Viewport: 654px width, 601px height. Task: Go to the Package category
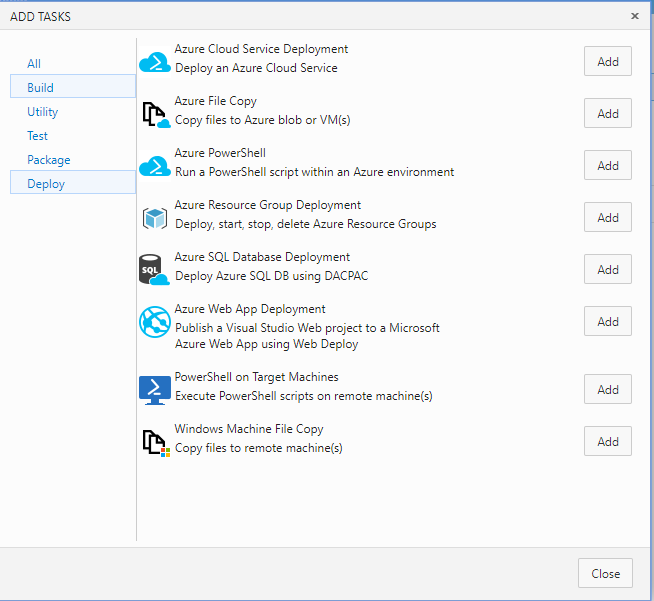(49, 160)
